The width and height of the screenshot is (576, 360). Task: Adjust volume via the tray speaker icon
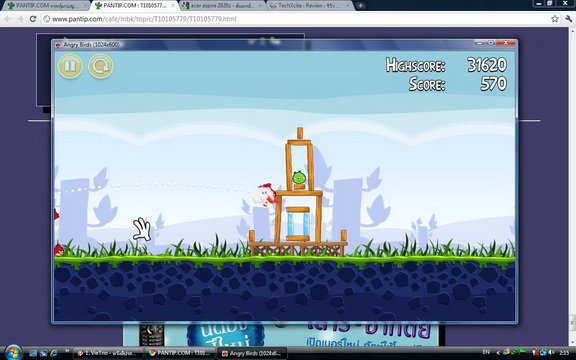tap(551, 353)
